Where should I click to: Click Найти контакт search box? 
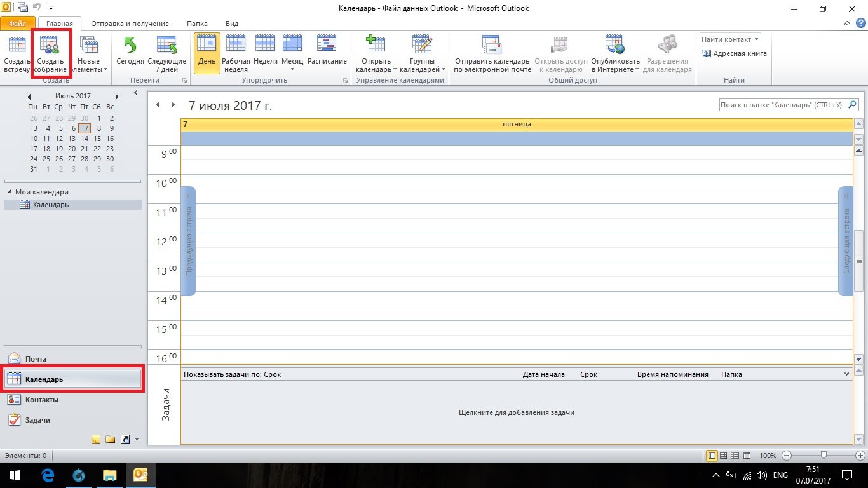pos(729,39)
